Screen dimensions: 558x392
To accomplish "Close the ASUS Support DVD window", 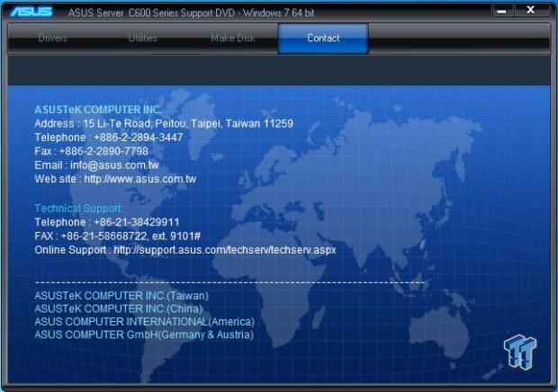I will click(531, 10).
